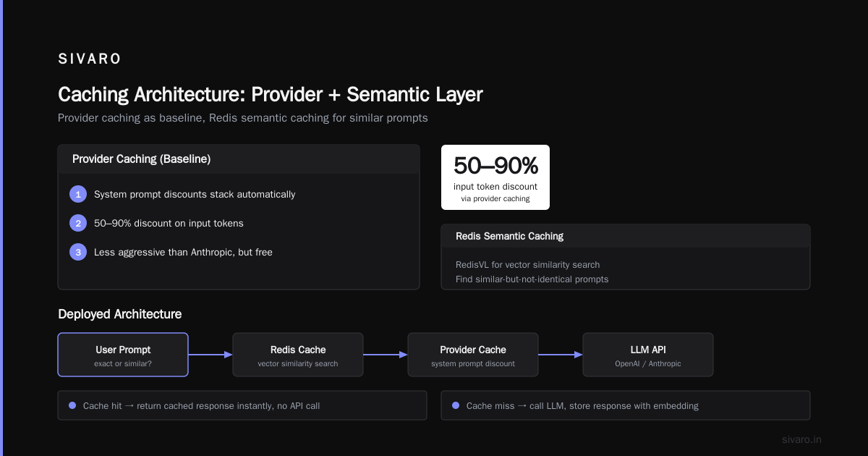Click arrow between Redis Cache and Provider Cache
The width and height of the screenshot is (868, 456).
pos(386,355)
